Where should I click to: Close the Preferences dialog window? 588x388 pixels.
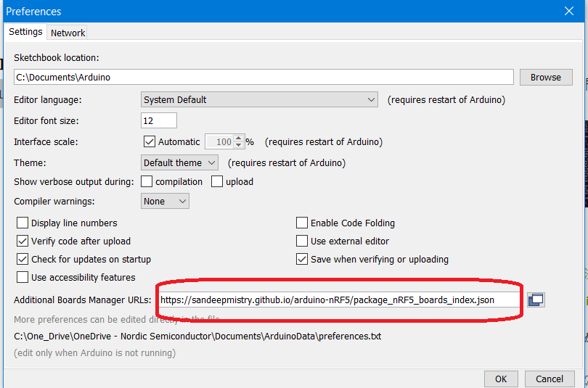pyautogui.click(x=570, y=11)
